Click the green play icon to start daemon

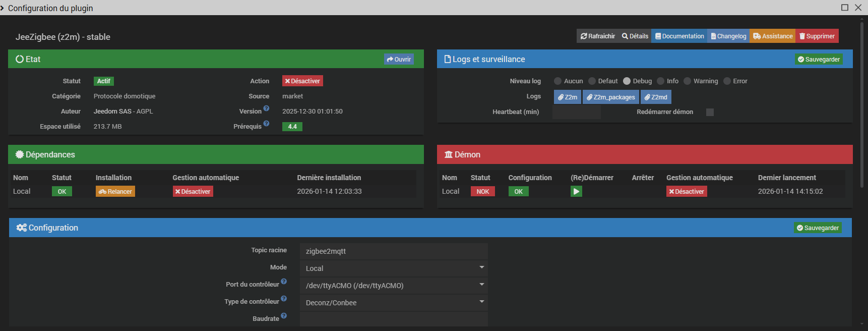click(576, 191)
